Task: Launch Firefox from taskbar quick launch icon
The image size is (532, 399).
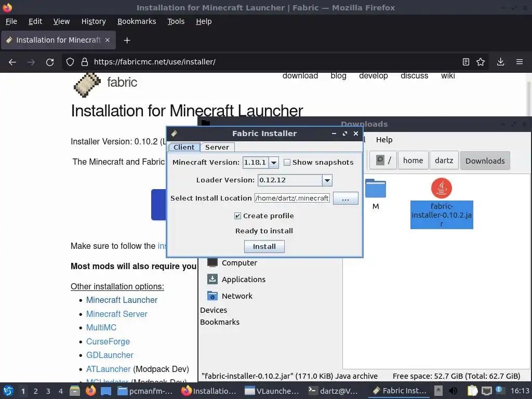Action: [x=90, y=391]
